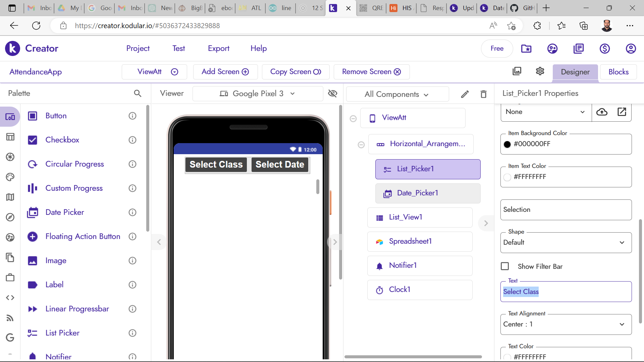Collapse the Horizontal_Arrangement tree node
This screenshot has height=362, width=644.
tap(361, 144)
